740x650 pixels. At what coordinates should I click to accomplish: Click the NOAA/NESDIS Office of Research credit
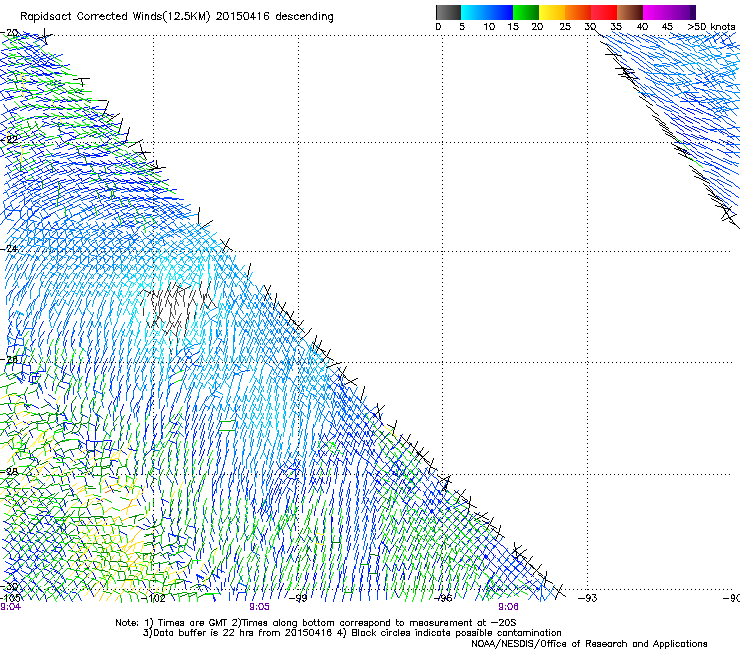tap(589, 644)
